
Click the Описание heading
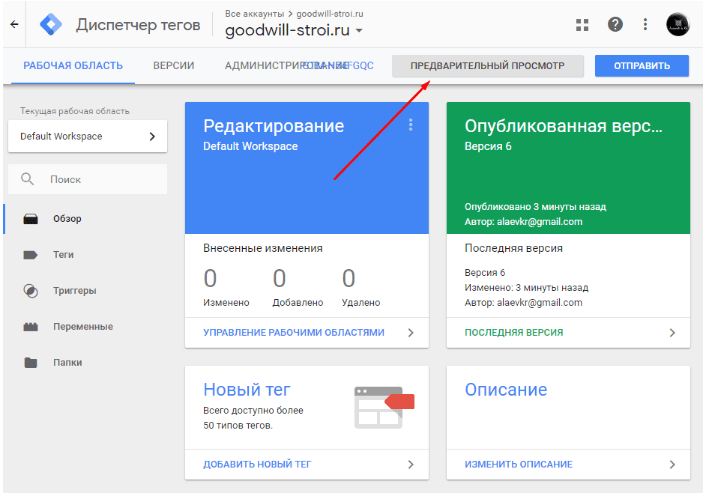tap(506, 390)
